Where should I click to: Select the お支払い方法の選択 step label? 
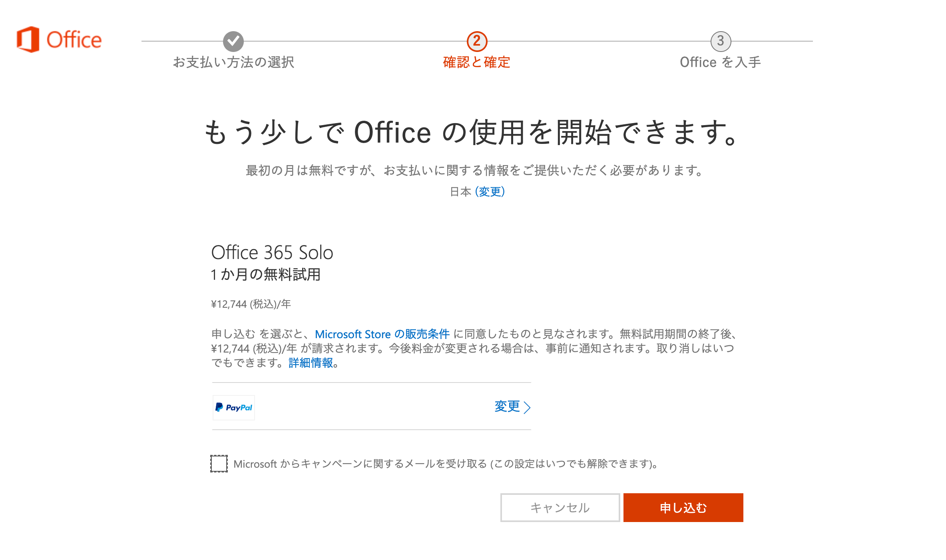click(233, 62)
